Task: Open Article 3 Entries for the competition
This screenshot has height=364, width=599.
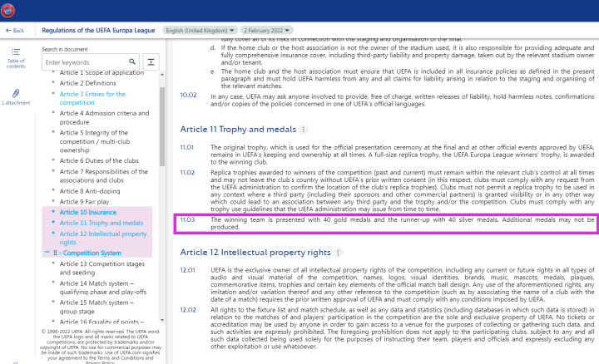Action: pyautogui.click(x=92, y=98)
